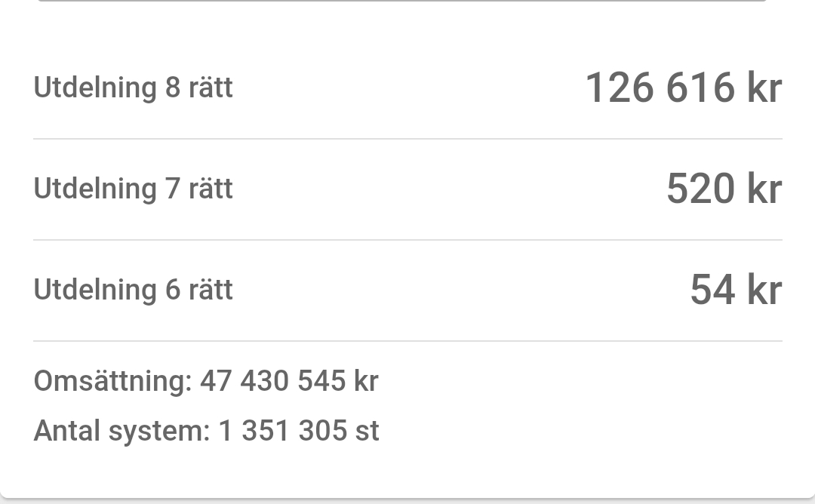The width and height of the screenshot is (815, 504).
Task: Click the bordered box edge above the list
Action: click(x=401, y=1)
